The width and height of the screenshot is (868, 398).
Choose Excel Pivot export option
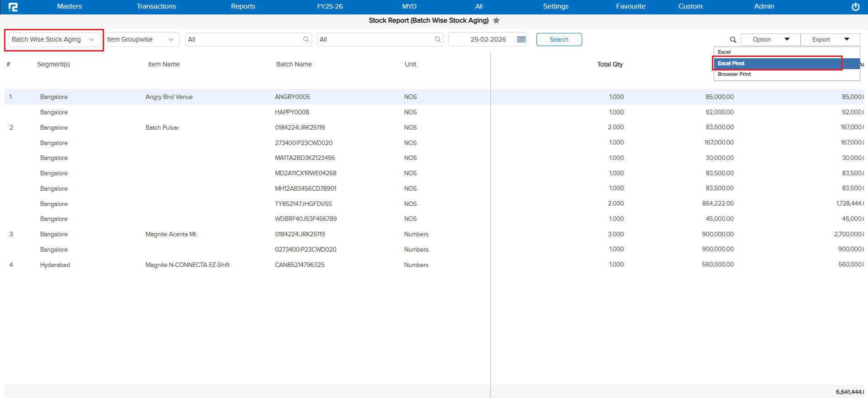787,63
